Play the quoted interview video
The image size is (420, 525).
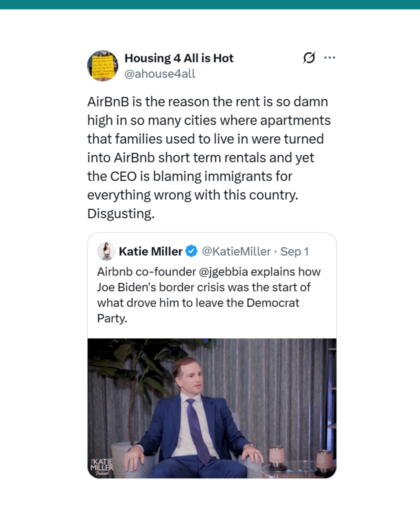click(x=212, y=408)
